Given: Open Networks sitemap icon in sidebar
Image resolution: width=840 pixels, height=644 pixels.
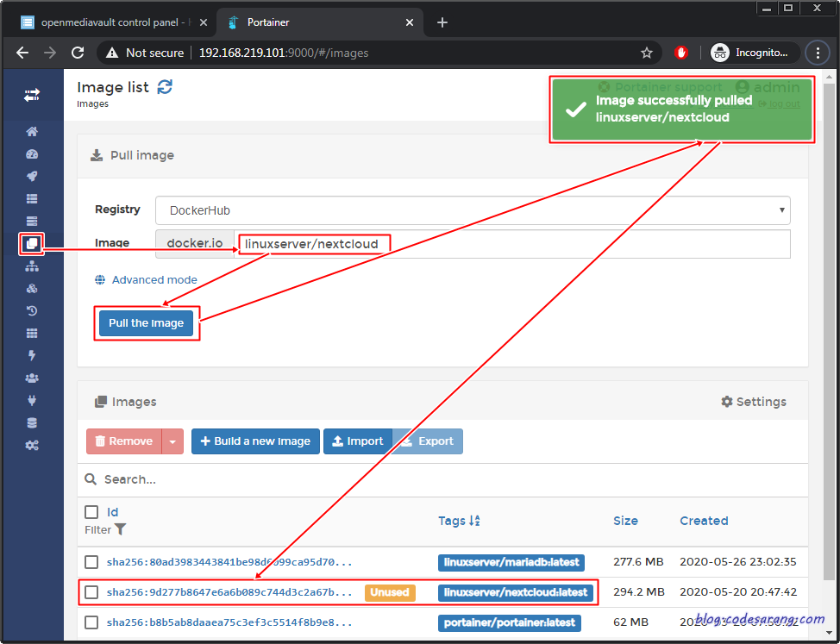Looking at the screenshot, I should coord(32,266).
